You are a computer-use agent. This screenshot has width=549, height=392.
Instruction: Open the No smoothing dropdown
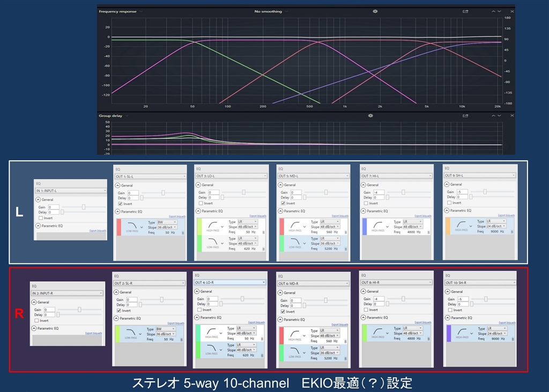[x=271, y=11]
